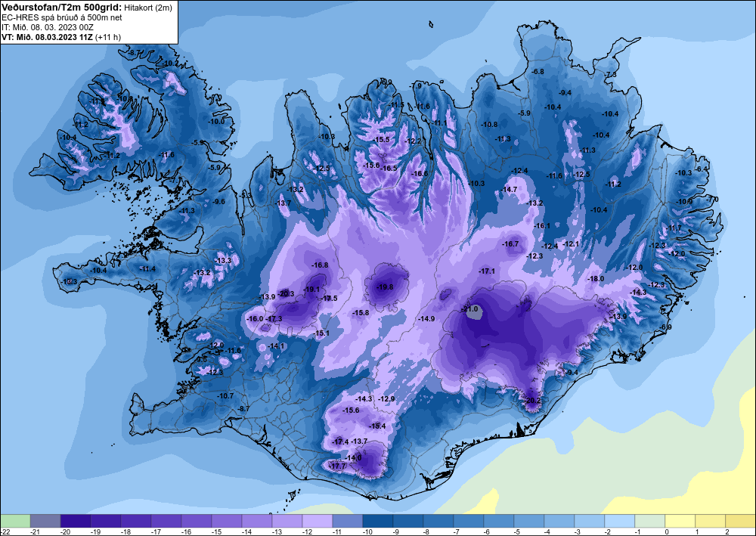The image size is (756, 536).
Task: Click the -17.5 temperature label
Action: pos(330,299)
